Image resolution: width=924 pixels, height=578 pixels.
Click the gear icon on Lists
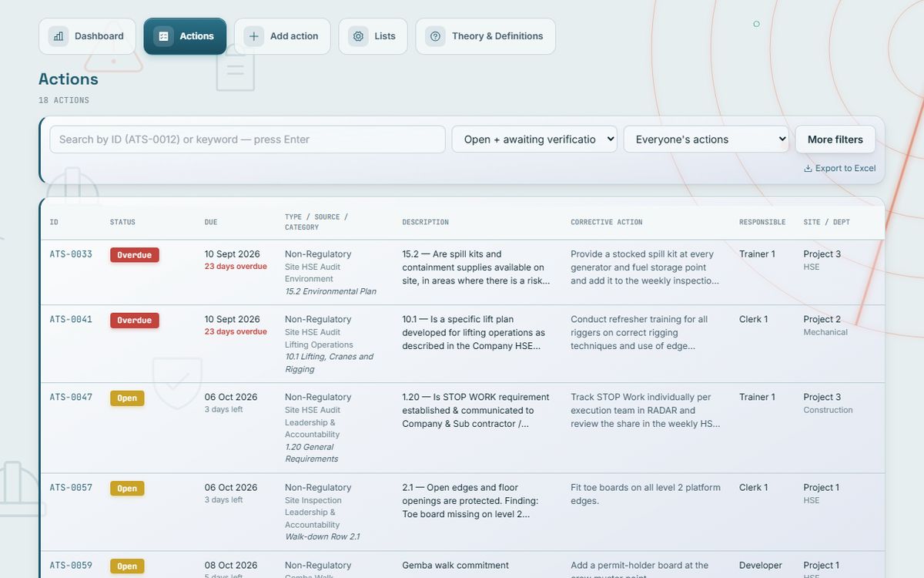click(x=358, y=36)
